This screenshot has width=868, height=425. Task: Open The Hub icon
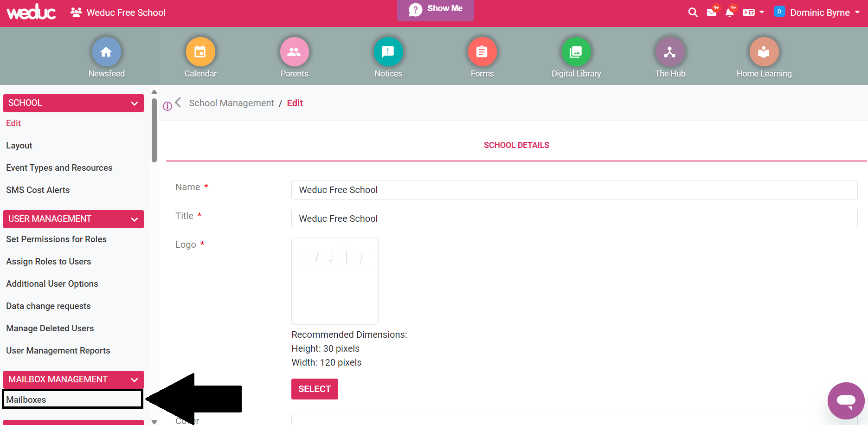pyautogui.click(x=670, y=52)
